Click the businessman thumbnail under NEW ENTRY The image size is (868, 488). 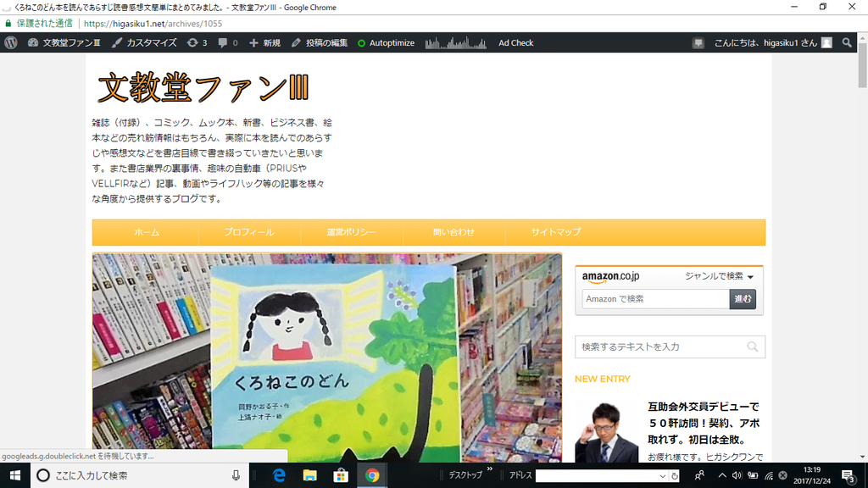[606, 431]
